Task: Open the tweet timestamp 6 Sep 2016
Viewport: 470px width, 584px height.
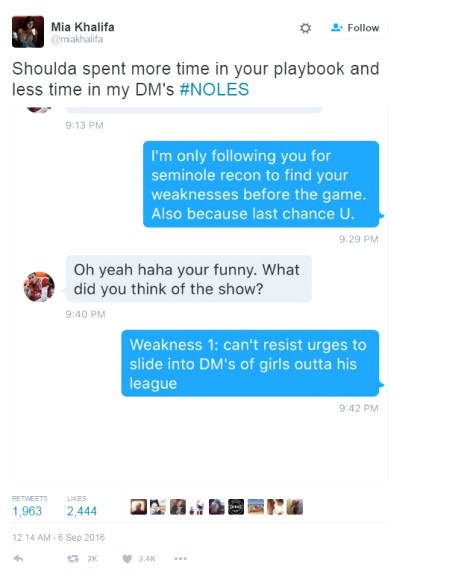Action: 58,537
